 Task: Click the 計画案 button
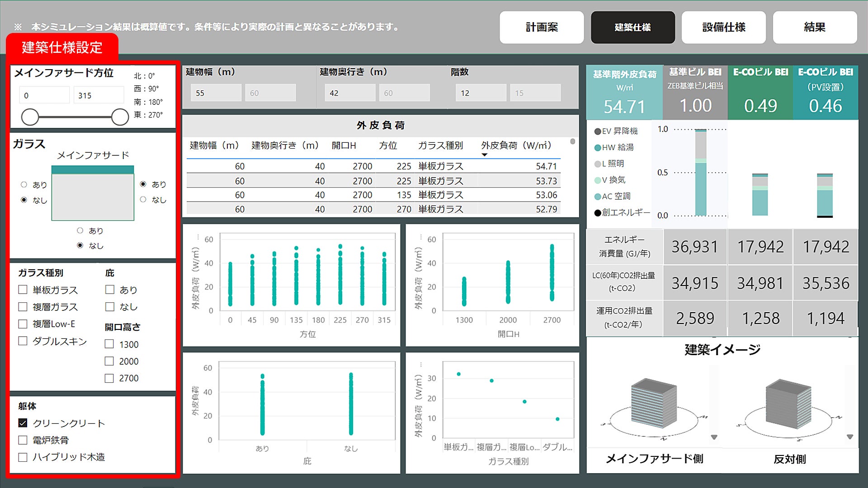542,28
